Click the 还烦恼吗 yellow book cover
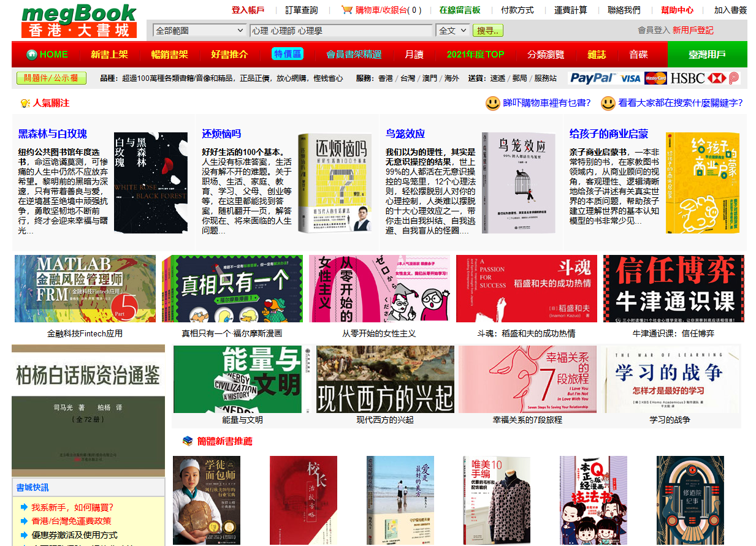Image resolution: width=756 pixels, height=546 pixels. tap(335, 183)
